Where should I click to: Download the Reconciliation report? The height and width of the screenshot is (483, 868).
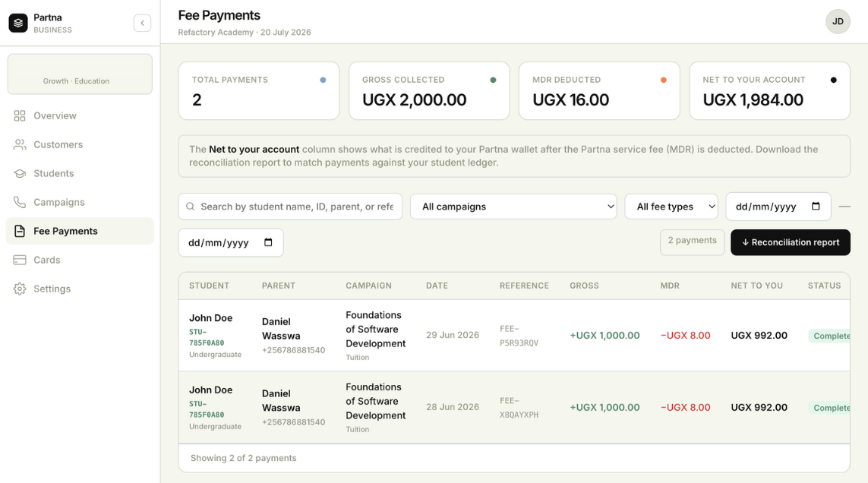click(790, 242)
